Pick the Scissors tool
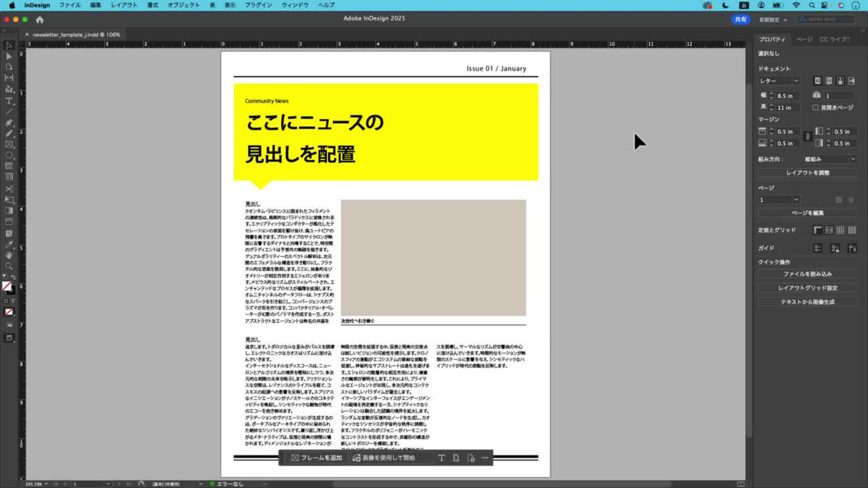868x488 pixels. [x=9, y=188]
